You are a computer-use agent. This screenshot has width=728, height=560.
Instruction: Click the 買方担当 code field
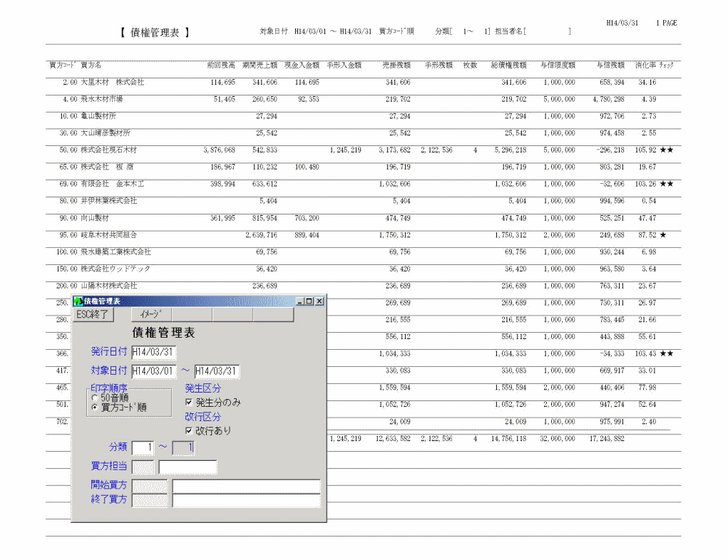143,467
